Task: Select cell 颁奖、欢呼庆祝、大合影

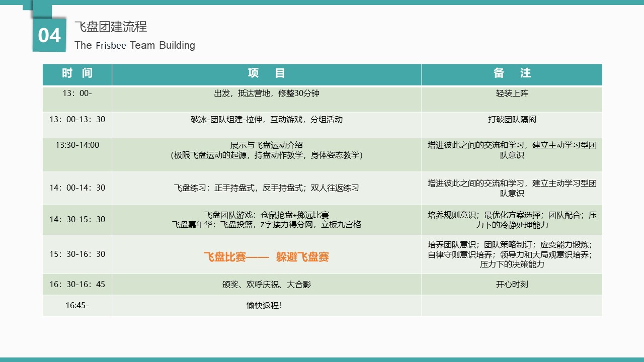Action: tap(267, 284)
